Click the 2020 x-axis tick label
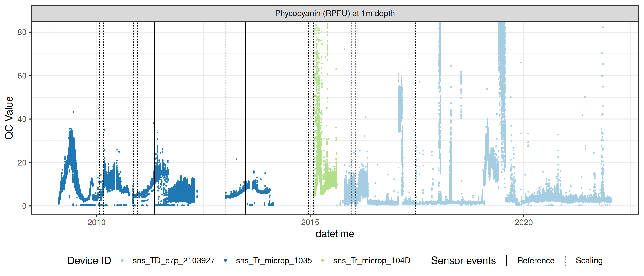The width and height of the screenshot is (644, 276). (x=523, y=222)
